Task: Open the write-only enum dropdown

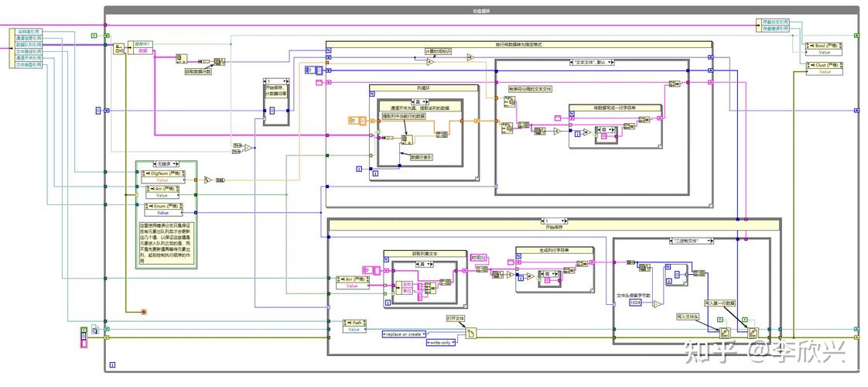Action: pos(441,343)
